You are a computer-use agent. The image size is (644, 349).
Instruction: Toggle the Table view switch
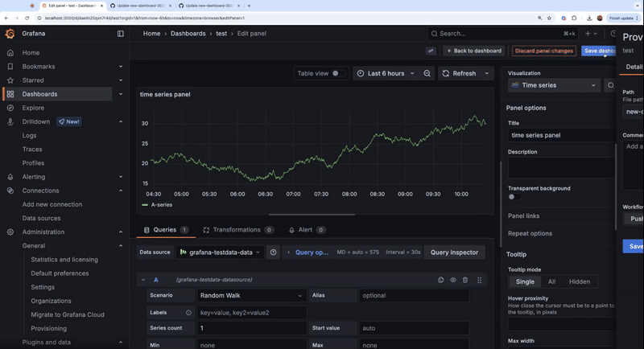[338, 73]
